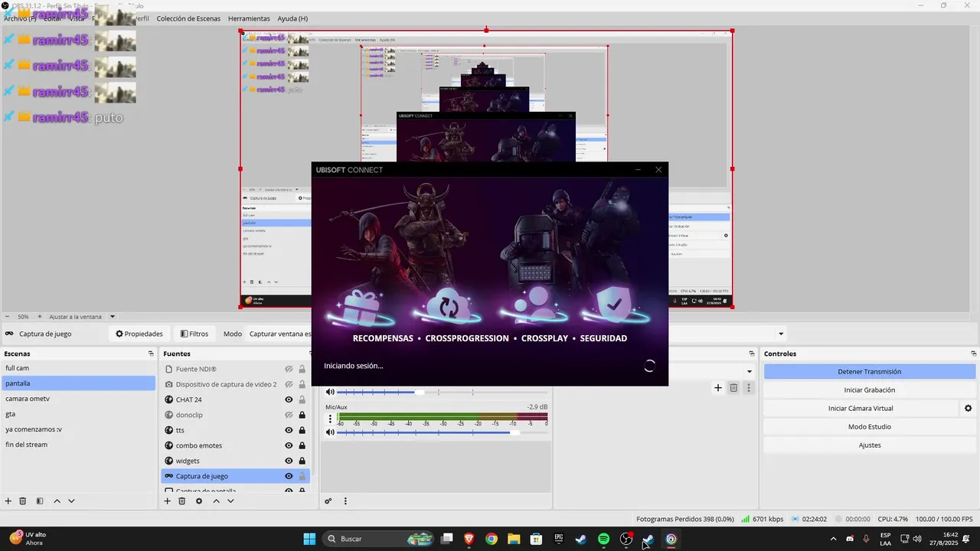Image resolution: width=980 pixels, height=551 pixels.
Task: Open the audio mixer three-dot menu at bottom
Action: point(345,501)
